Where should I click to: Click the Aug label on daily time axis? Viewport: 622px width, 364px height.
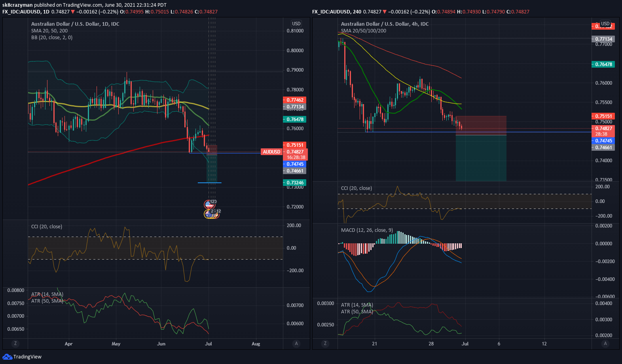[256, 343]
